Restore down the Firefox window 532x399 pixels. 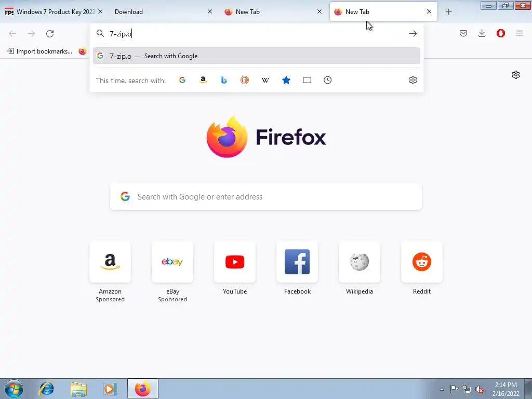coord(505,6)
